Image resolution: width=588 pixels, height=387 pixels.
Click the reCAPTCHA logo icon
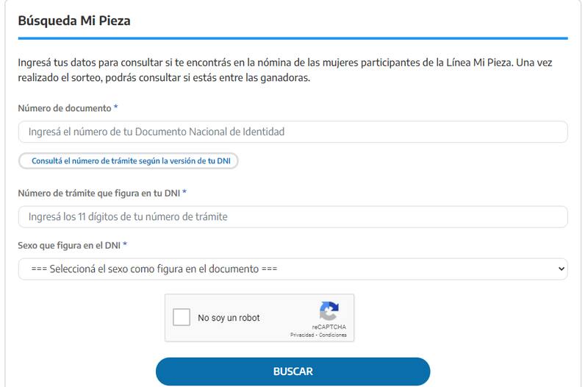click(329, 310)
